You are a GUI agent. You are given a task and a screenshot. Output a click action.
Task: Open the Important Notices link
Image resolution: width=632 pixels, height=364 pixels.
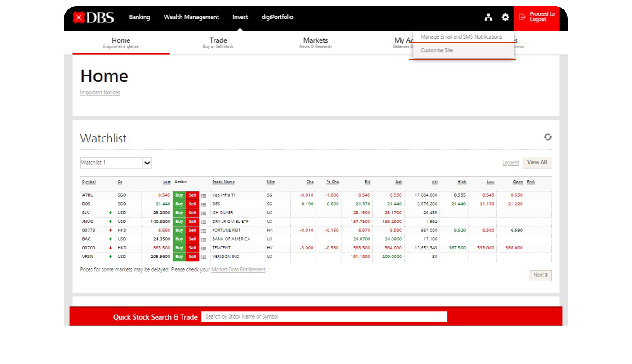(x=100, y=93)
